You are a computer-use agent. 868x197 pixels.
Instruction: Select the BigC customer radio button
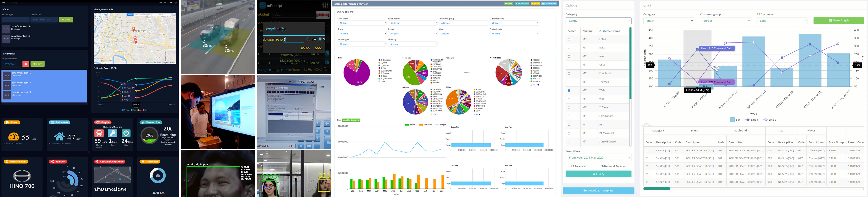click(569, 48)
